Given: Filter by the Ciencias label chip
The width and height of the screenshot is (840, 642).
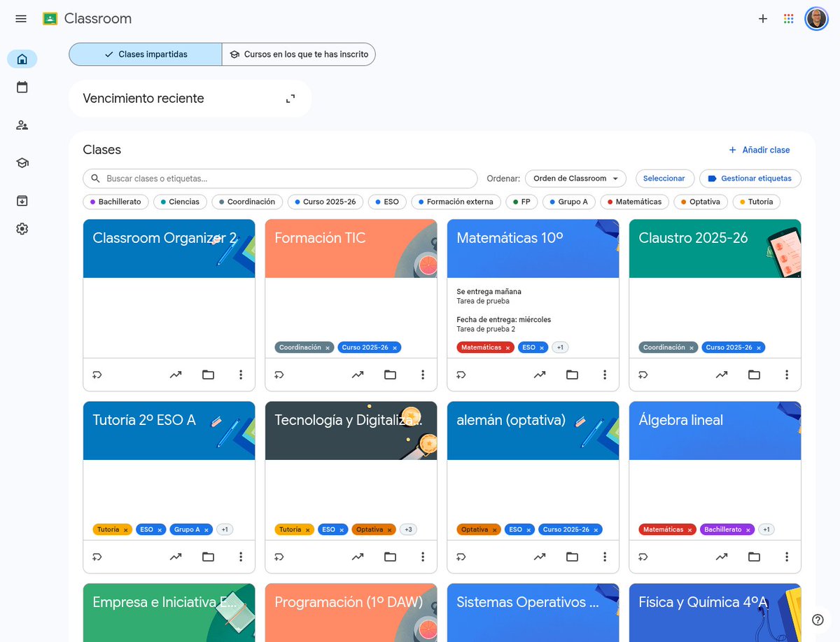Looking at the screenshot, I should pyautogui.click(x=181, y=202).
